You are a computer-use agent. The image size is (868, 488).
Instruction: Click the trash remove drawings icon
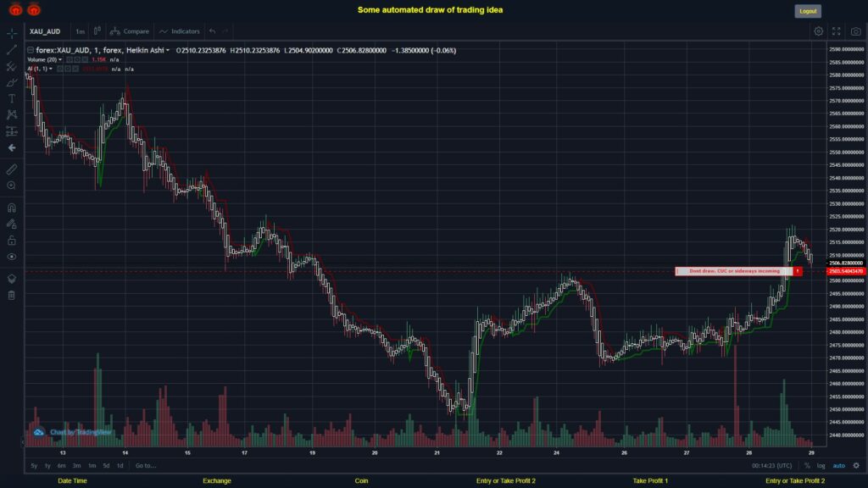(12, 295)
